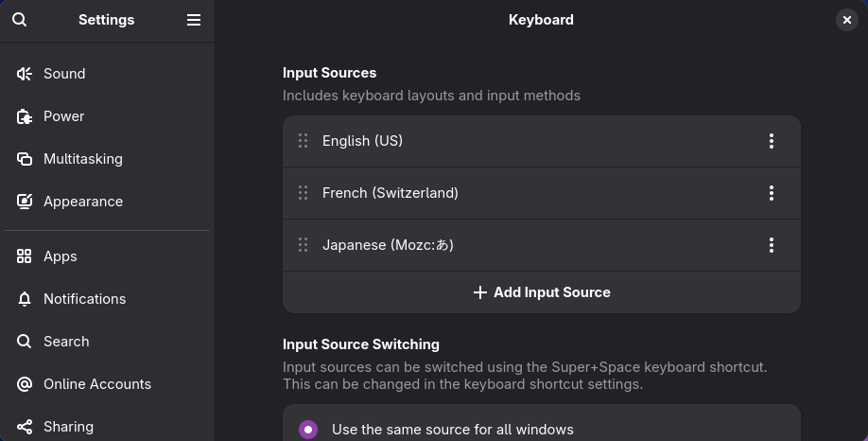The image size is (868, 441).
Task: Click the search magnifier icon in Settings header
Action: pos(20,20)
